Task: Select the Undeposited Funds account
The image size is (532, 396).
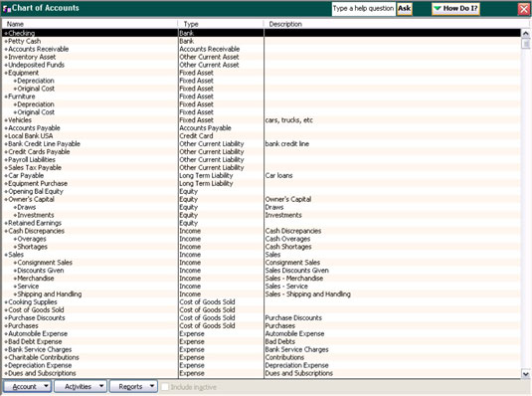Action: coord(37,65)
